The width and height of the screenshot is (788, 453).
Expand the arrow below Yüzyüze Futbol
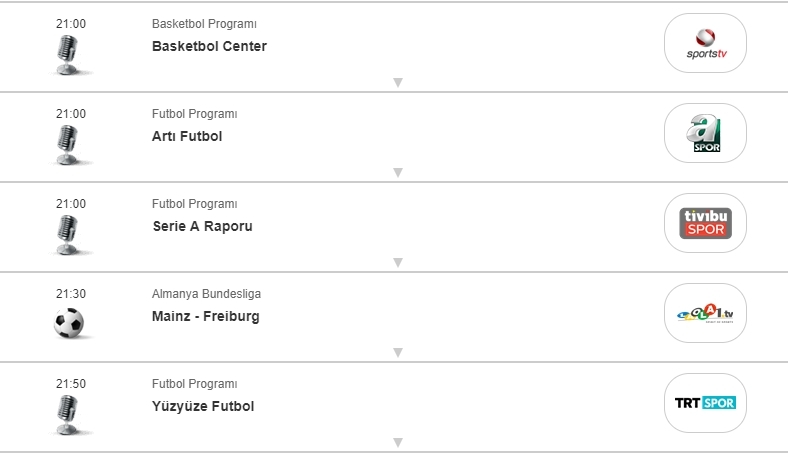tap(397, 442)
